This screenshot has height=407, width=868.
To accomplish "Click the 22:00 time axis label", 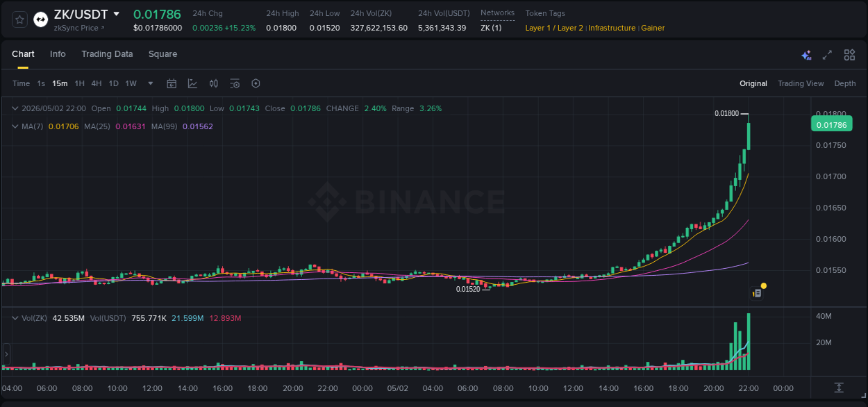I will point(748,388).
